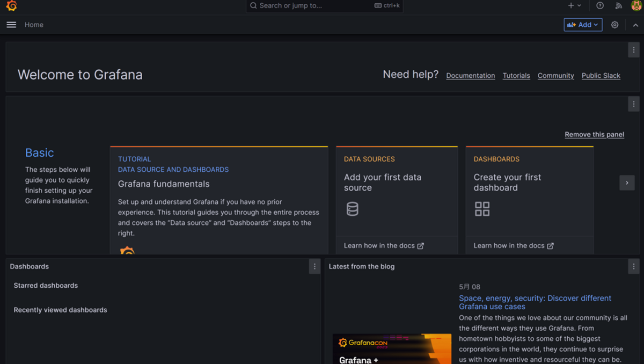Click the dashboard grid icon
The image size is (644, 364).
[x=482, y=209]
